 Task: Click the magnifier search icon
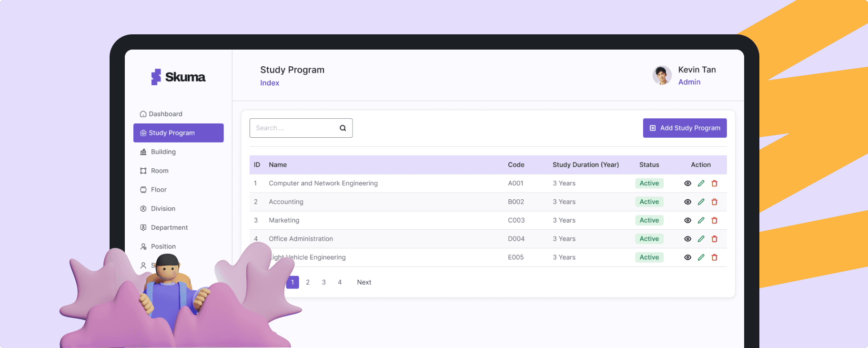click(x=343, y=128)
